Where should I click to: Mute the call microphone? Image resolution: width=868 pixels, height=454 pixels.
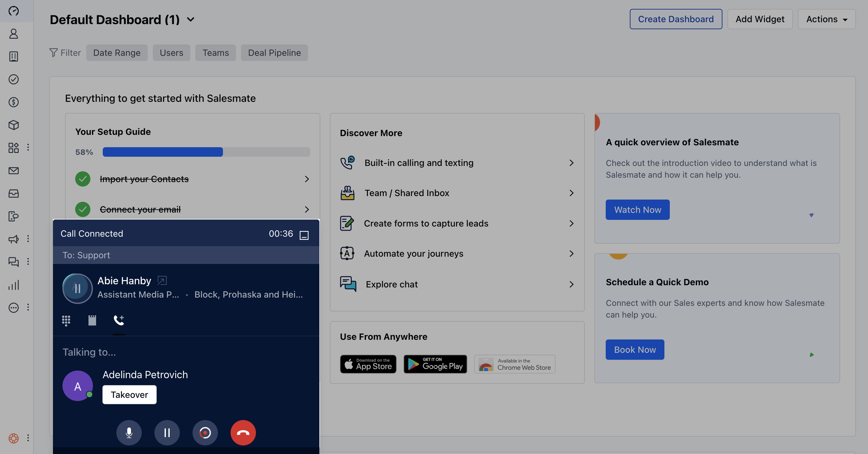coord(129,432)
